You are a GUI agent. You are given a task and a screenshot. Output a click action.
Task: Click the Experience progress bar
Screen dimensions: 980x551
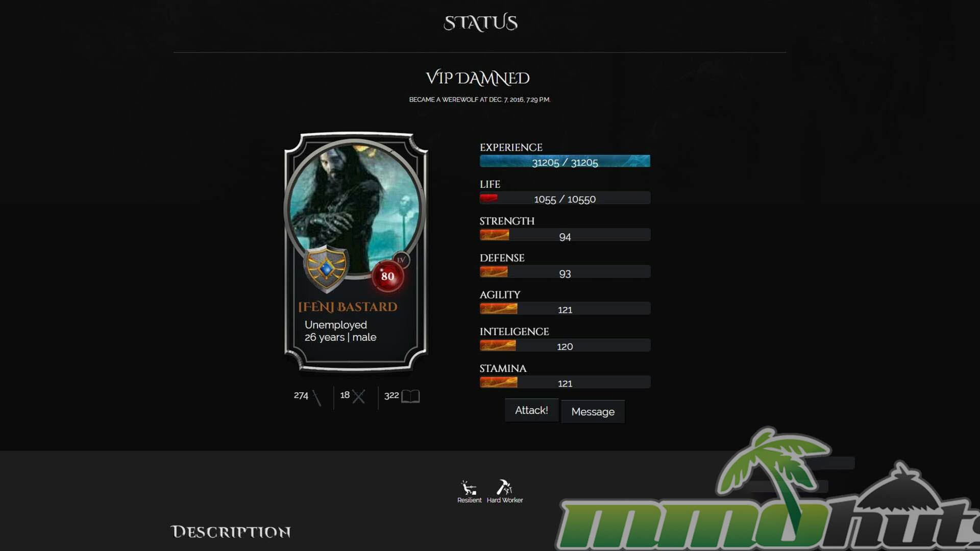pyautogui.click(x=565, y=161)
